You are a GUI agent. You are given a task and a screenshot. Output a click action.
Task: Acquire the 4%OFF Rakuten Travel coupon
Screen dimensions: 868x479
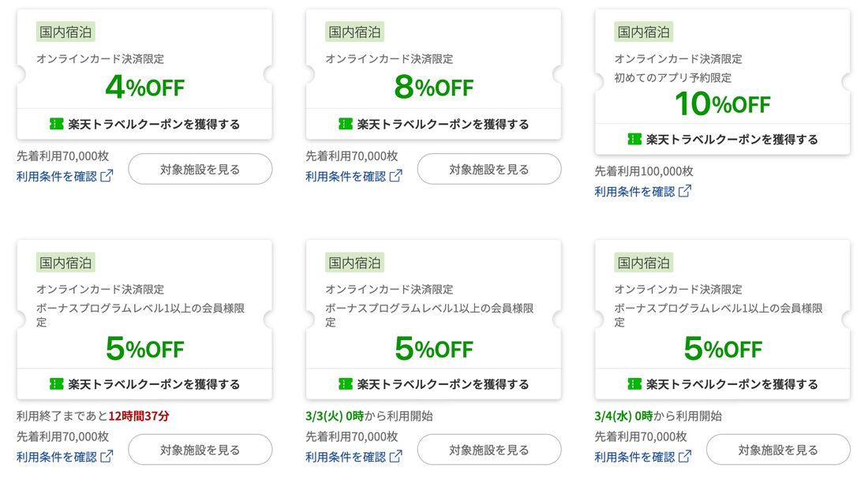tap(144, 124)
